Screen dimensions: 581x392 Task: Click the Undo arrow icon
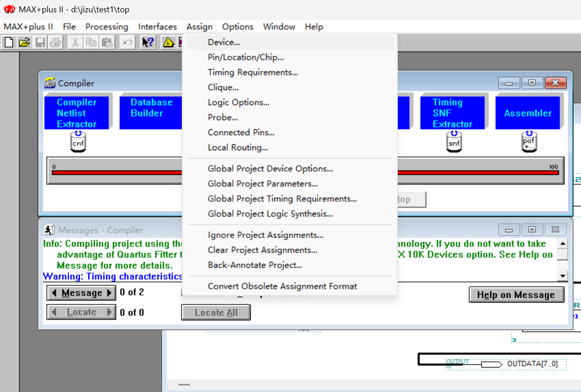click(128, 42)
